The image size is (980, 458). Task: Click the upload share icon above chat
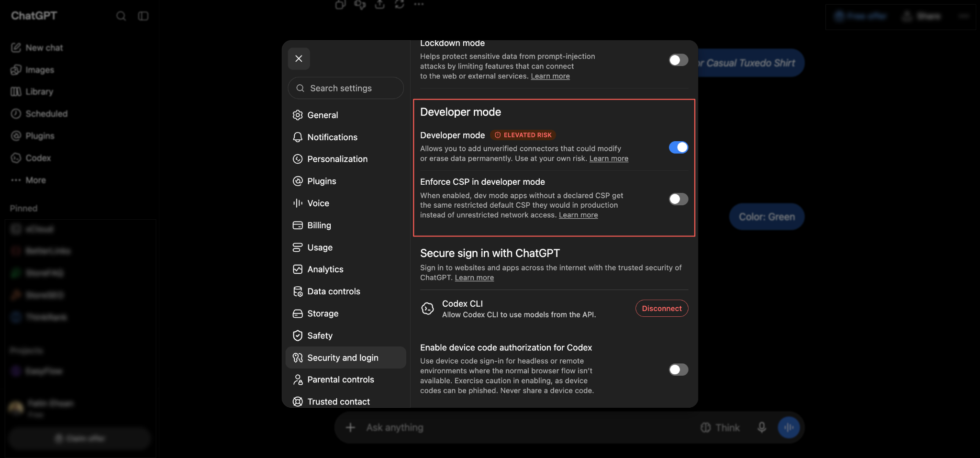coord(380,4)
